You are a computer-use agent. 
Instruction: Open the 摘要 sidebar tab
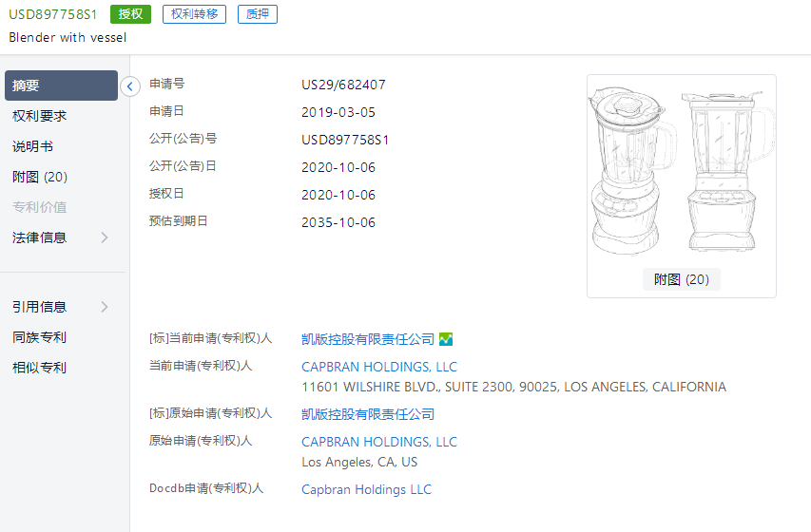[61, 85]
